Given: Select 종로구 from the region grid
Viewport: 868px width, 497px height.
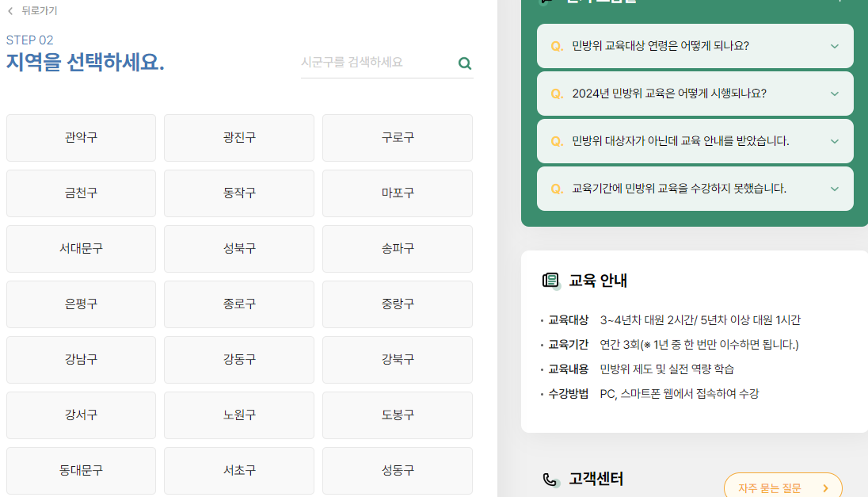Looking at the screenshot, I should click(x=238, y=304).
